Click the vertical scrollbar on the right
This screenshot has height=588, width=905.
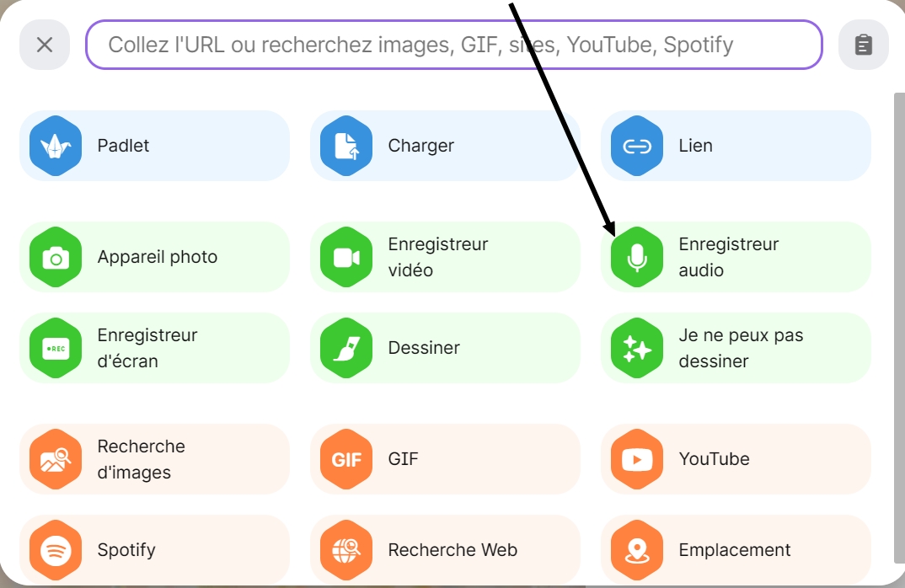click(x=899, y=327)
